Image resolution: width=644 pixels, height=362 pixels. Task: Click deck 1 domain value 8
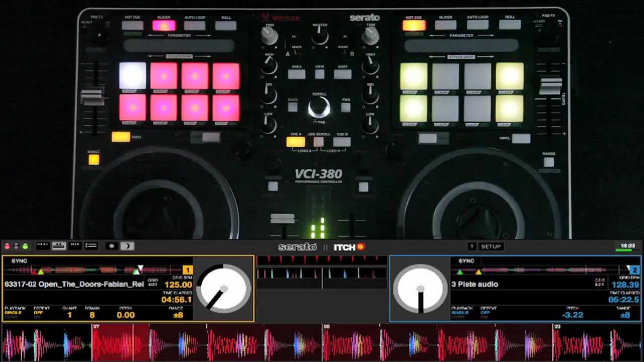click(92, 315)
